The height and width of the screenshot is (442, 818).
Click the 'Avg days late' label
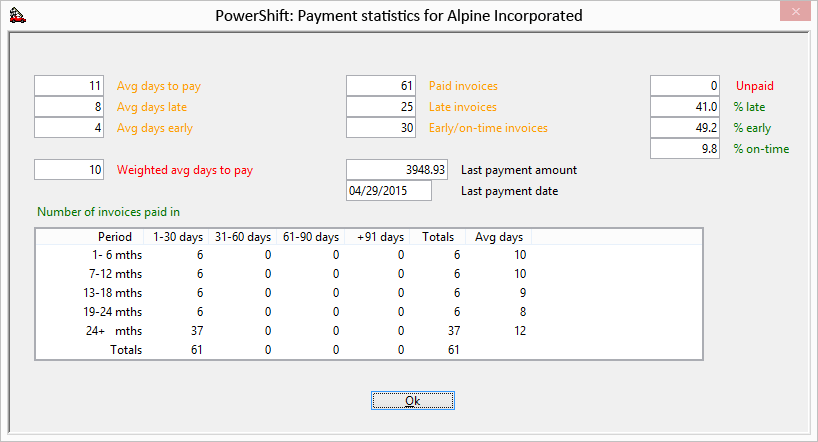[152, 107]
